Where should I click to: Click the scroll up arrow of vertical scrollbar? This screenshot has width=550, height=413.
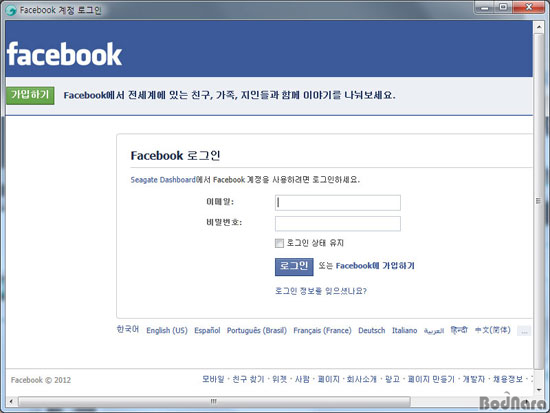point(538,27)
